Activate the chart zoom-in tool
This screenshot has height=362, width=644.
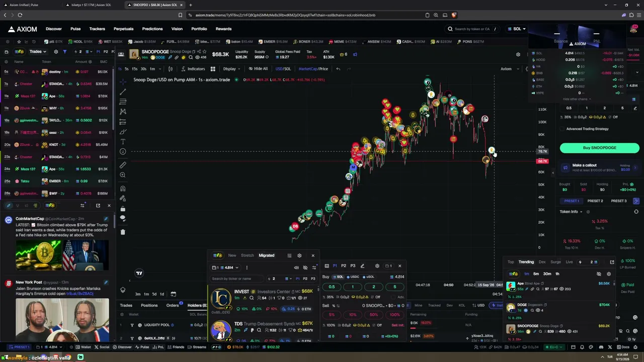click(x=123, y=175)
